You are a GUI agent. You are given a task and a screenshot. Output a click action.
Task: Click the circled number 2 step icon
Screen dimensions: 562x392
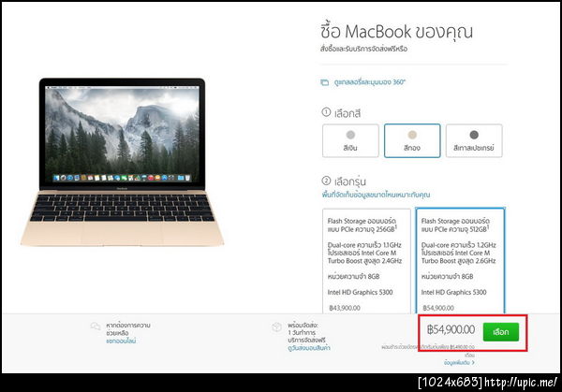pos(326,181)
